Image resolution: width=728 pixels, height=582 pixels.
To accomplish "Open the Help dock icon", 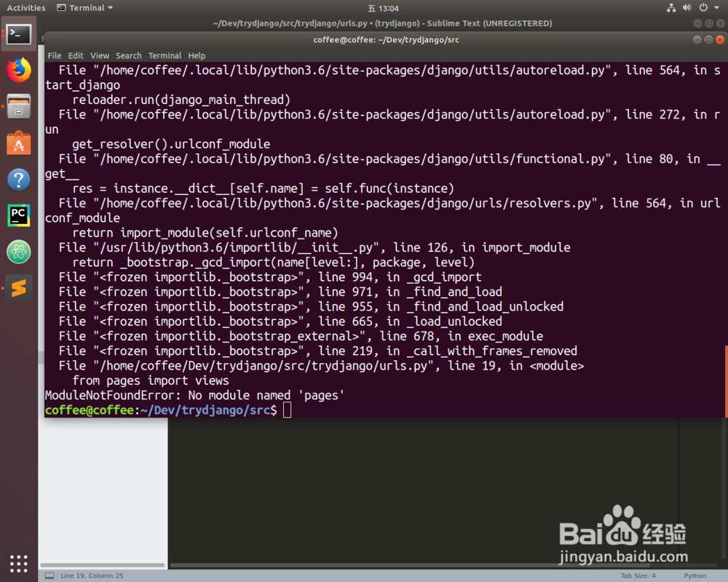I will 19,180.
